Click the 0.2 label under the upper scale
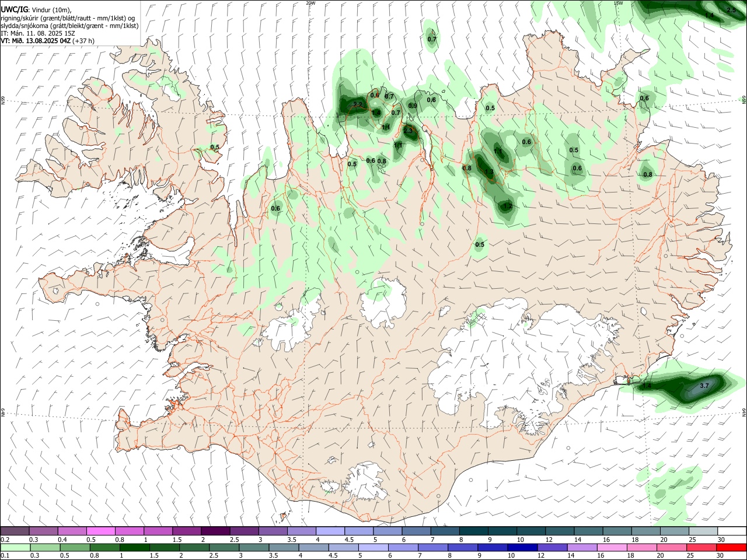747x560 pixels. pos(5,540)
